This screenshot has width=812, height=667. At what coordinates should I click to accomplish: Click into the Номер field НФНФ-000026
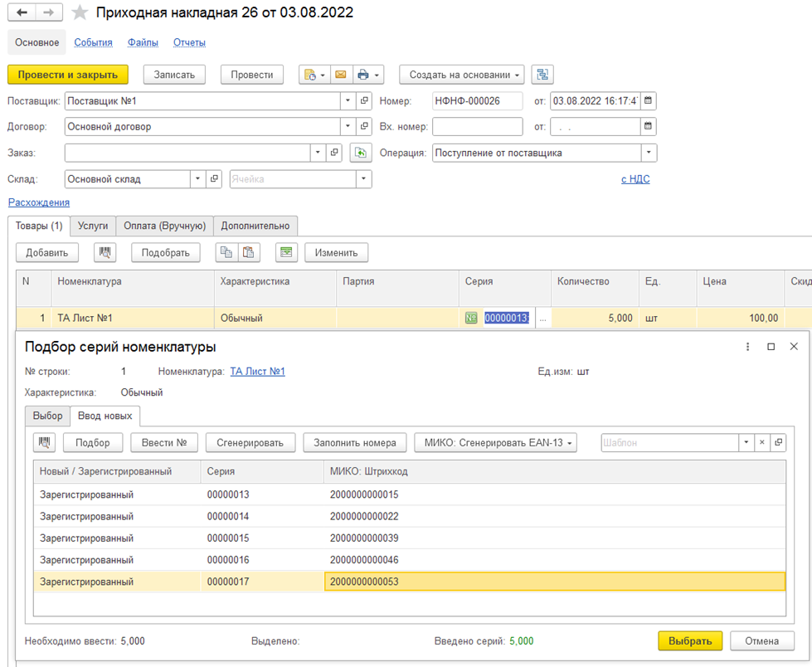pyautogui.click(x=478, y=100)
